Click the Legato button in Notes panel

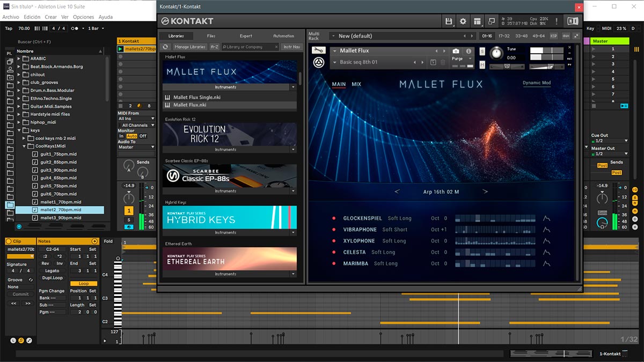pos(53,271)
